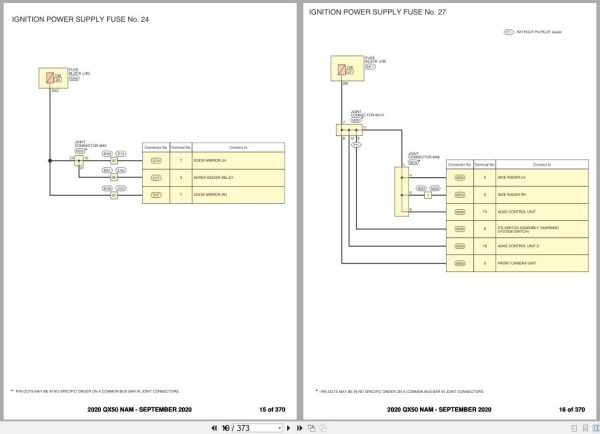Click the left page footer '2020 QX50 NAM - SEPTEMBER 2020'
Screen dimensions: 600x434
point(140,410)
